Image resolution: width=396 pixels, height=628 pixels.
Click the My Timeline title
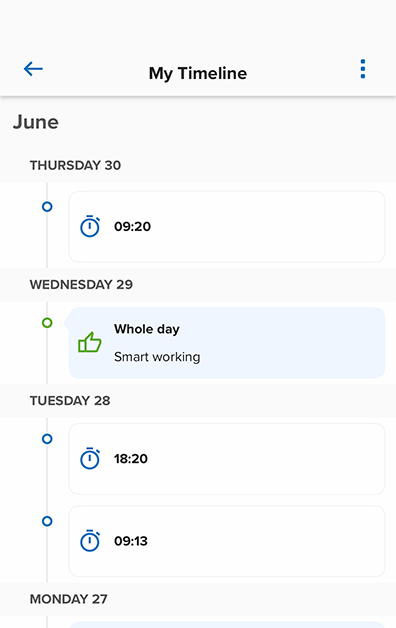(x=198, y=73)
